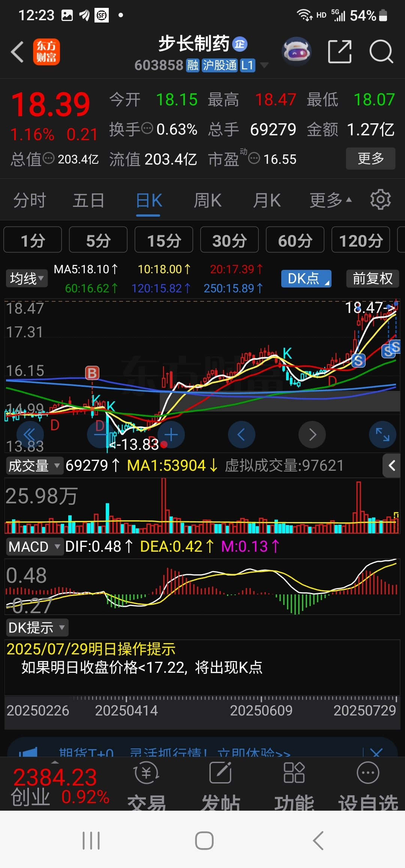This screenshot has height=868, width=405.
Task: Open the 均线 indicator dropdown
Action: pos(27,278)
